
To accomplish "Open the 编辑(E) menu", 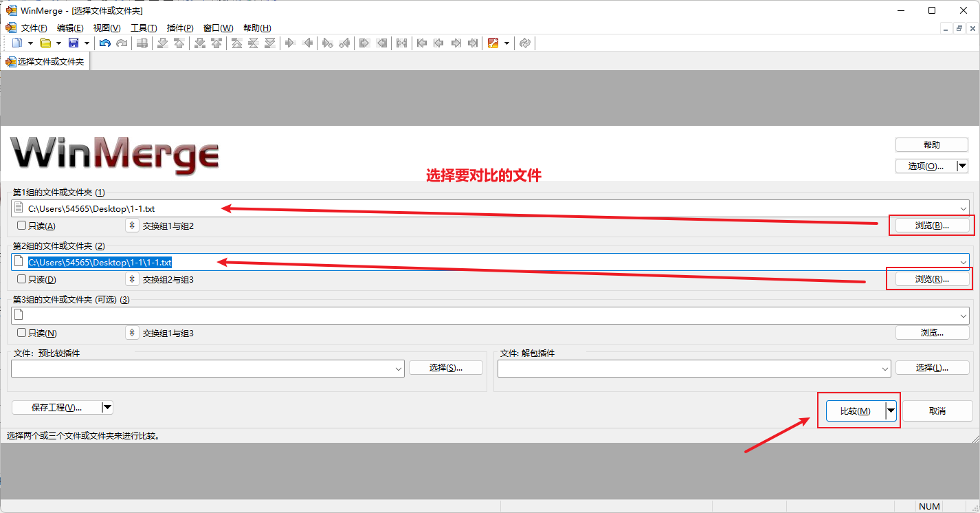I will (x=70, y=28).
